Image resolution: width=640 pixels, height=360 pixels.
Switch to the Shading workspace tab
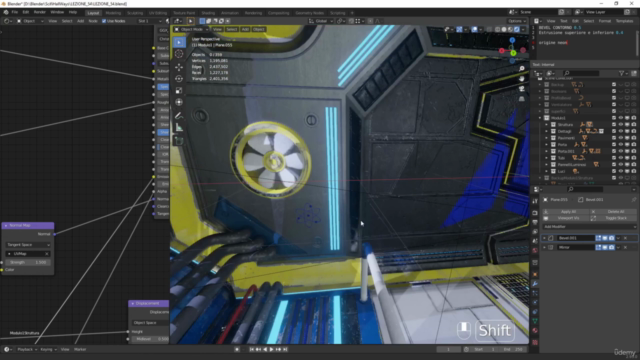(x=208, y=13)
